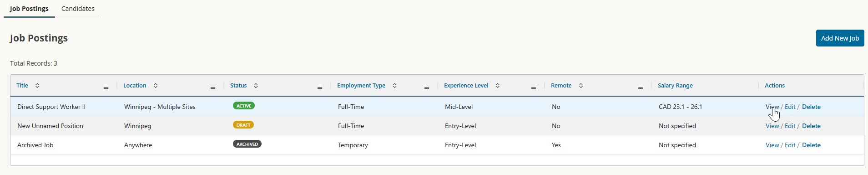Click the Location column header label
868x175 pixels.
(x=135, y=86)
